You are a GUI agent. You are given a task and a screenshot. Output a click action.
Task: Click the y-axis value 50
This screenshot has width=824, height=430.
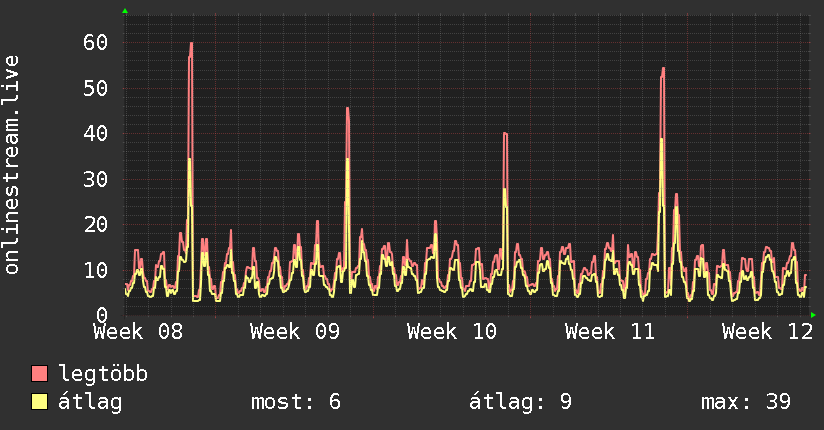[x=95, y=88]
